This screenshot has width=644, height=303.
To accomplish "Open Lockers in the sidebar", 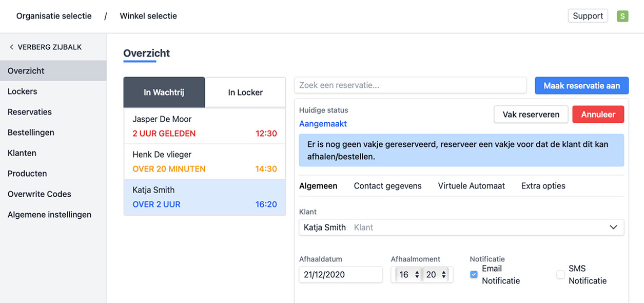I will 23,91.
